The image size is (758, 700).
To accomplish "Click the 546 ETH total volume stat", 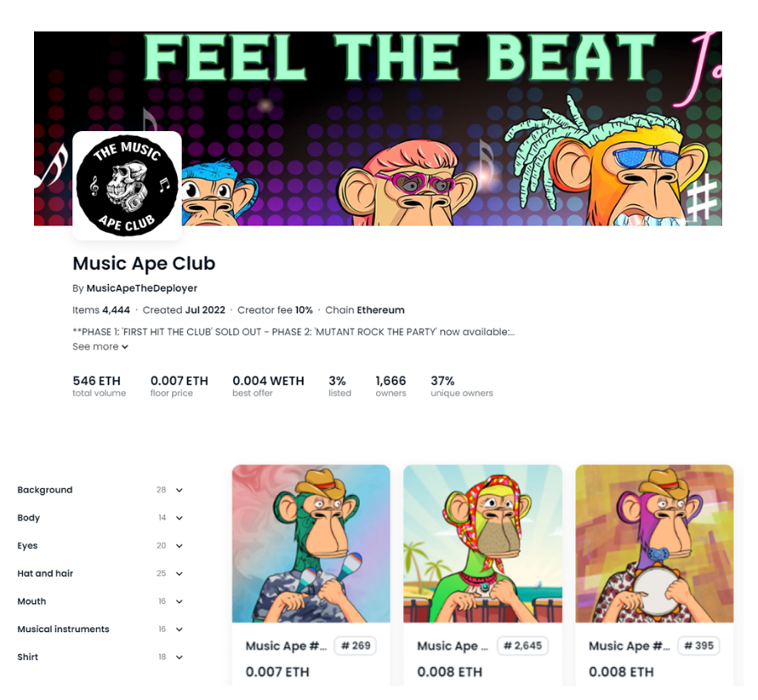I will pos(99,386).
